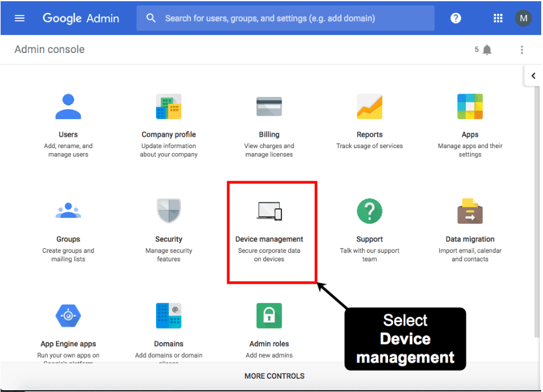Screen dimensions: 543x392
Task: View notifications via bell icon
Action: (x=487, y=50)
